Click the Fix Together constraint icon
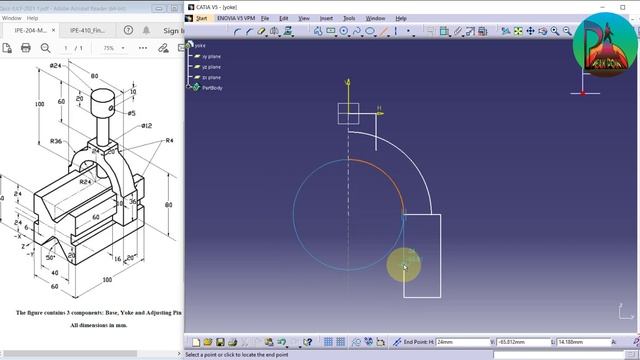This screenshot has width=640, height=360. tap(458, 31)
